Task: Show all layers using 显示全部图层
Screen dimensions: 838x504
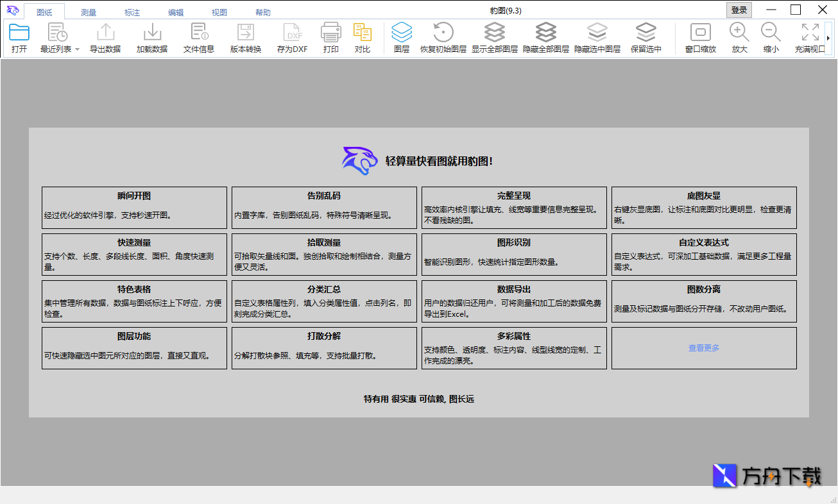Action: click(494, 37)
